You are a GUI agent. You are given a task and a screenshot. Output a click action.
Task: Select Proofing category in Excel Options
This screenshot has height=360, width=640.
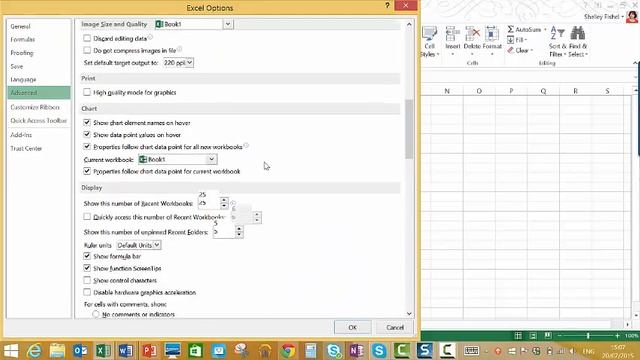click(22, 53)
